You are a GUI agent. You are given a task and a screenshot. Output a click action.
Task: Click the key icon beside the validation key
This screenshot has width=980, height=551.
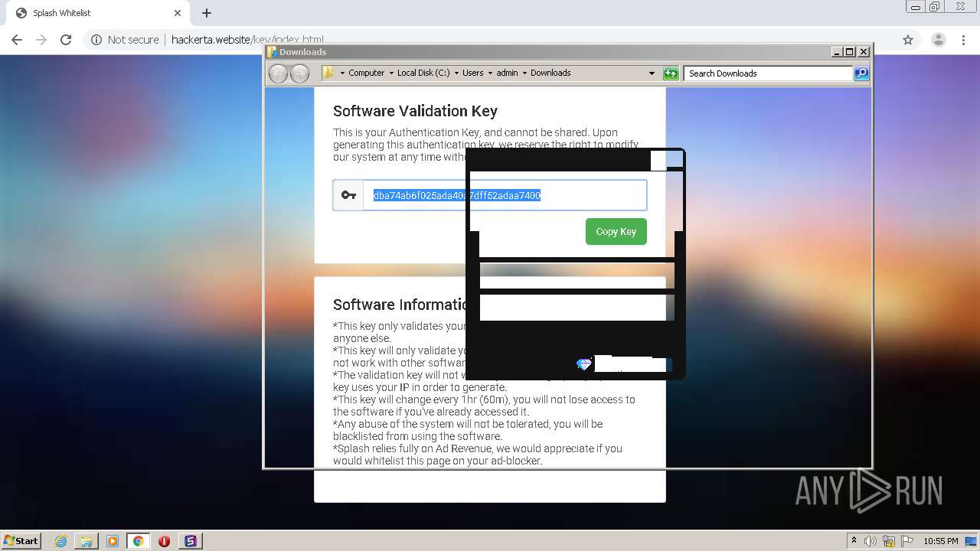pyautogui.click(x=348, y=195)
